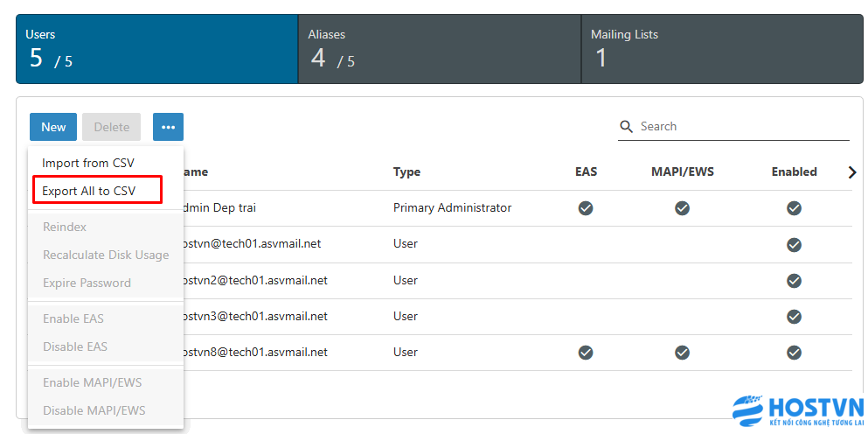Click Enabled checkmark for hostvn@tech01.asvmail.net
This screenshot has height=434, width=868.
click(x=795, y=244)
